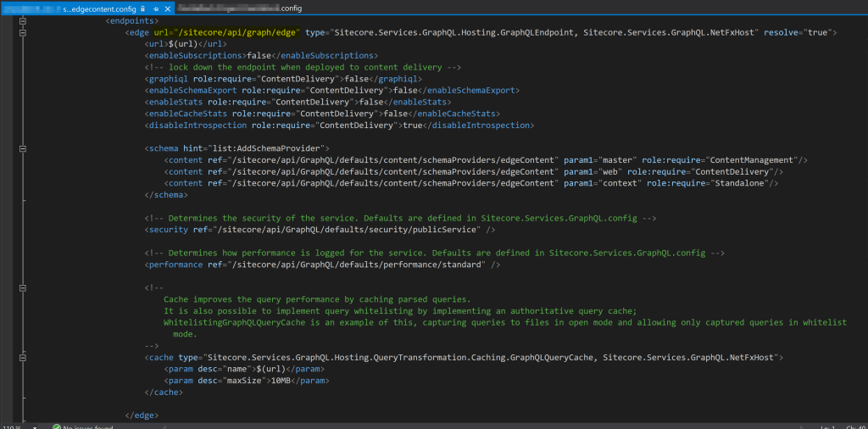Collapse the edge element outline
Screen dimensions: 868x429
[22, 32]
